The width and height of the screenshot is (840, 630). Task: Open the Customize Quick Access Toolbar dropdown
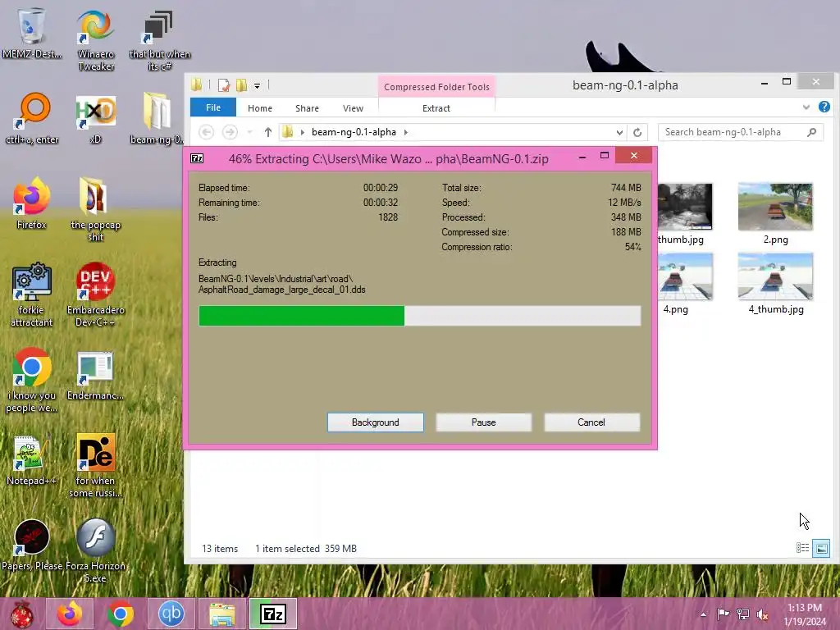click(x=257, y=85)
